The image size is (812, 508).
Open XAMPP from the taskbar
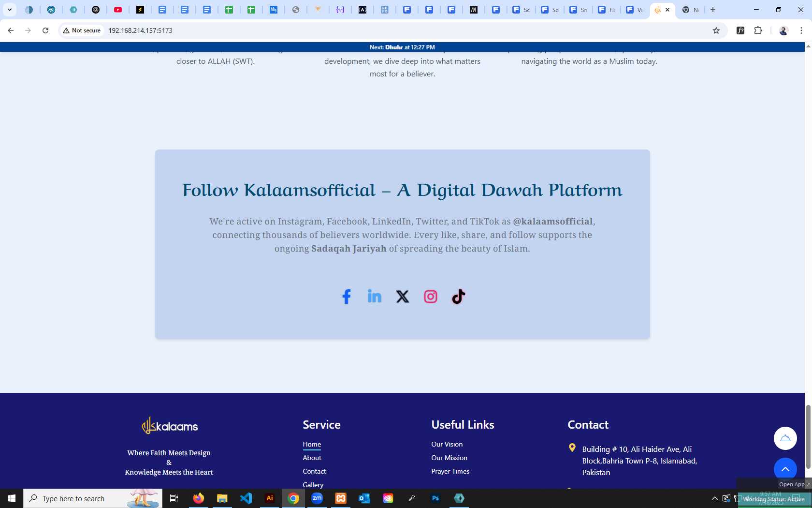pos(341,498)
